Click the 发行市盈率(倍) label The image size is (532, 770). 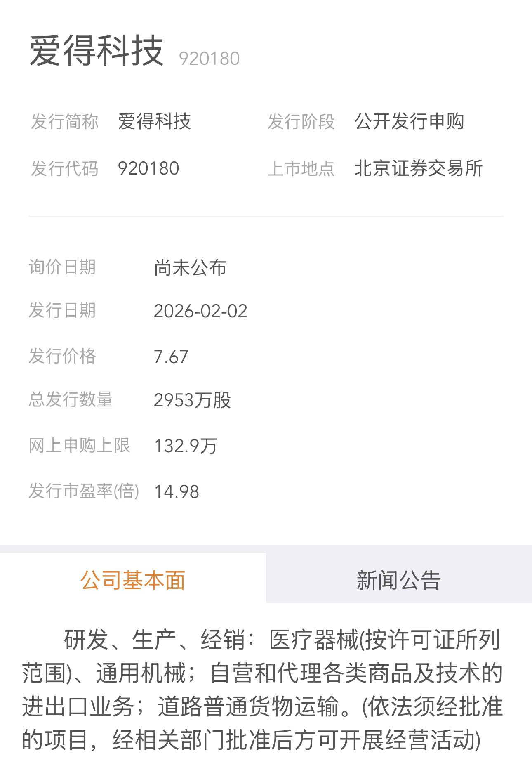pos(84,491)
